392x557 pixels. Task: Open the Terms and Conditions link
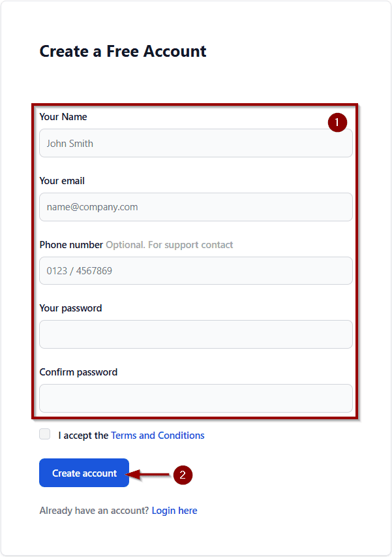pyautogui.click(x=158, y=436)
